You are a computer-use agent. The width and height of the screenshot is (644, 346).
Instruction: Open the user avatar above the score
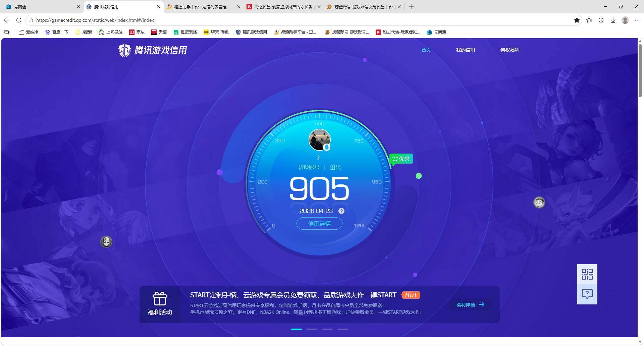click(x=319, y=140)
